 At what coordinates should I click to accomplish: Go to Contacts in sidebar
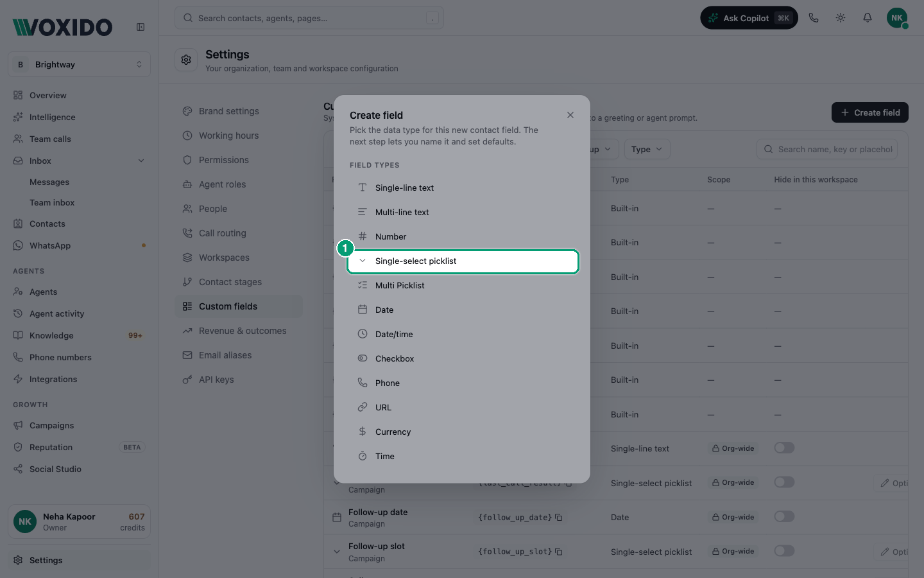(x=80, y=223)
